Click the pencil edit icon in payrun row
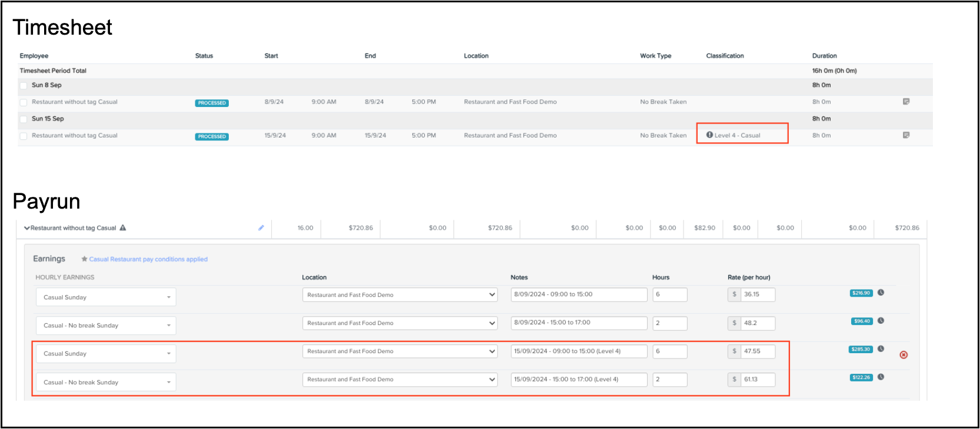The height and width of the screenshot is (429, 980). [x=261, y=228]
